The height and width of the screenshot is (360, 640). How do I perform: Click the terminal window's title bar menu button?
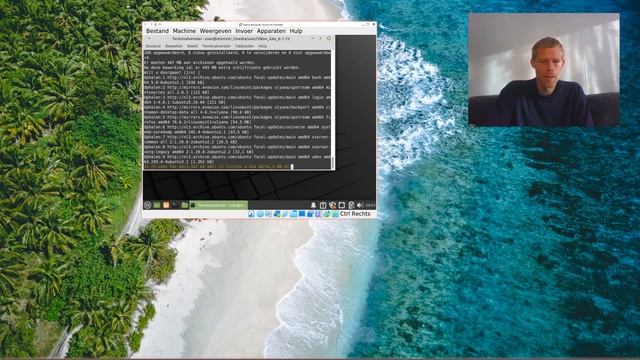click(x=149, y=38)
